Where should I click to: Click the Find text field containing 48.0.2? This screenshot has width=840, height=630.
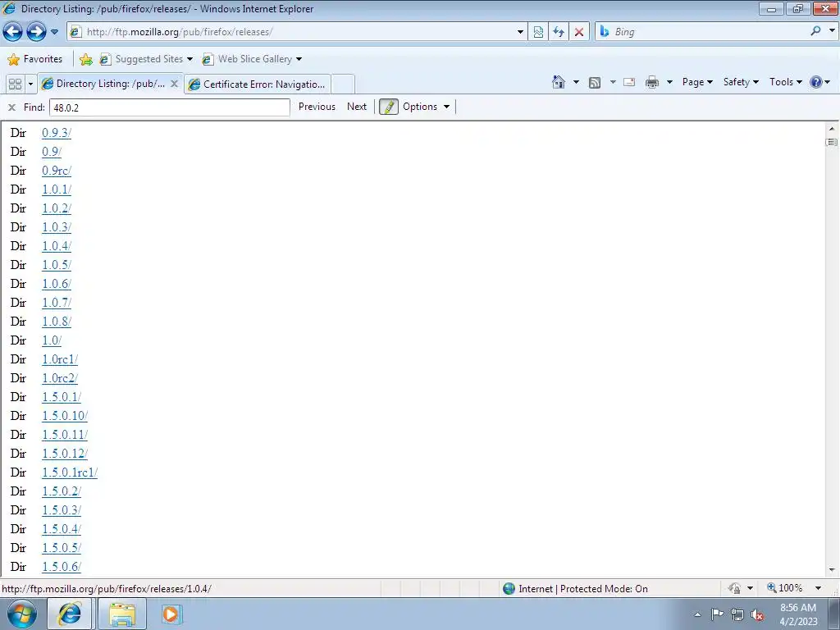click(x=170, y=107)
